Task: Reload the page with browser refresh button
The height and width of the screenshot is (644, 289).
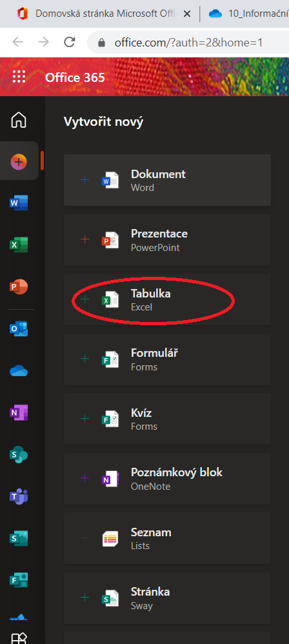Action: (70, 42)
